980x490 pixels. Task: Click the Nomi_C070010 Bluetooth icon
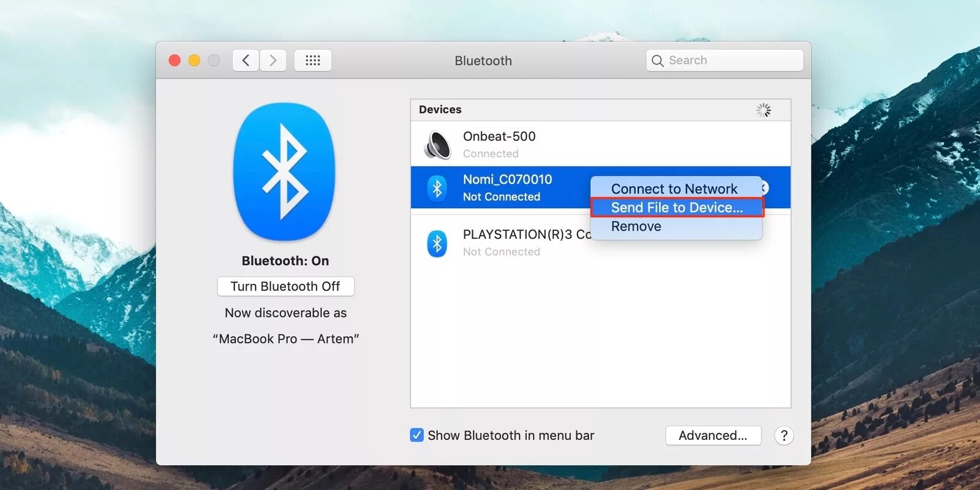pos(437,188)
